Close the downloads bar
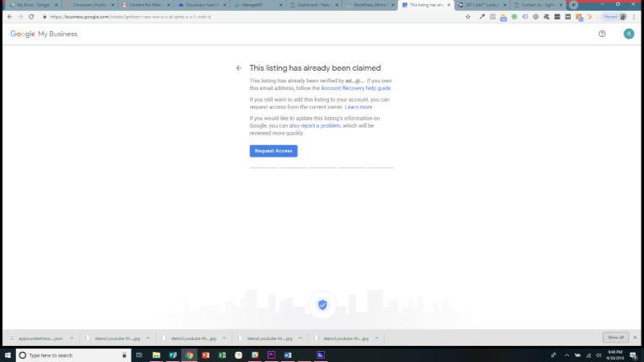The height and width of the screenshot is (362, 644). 635,338
